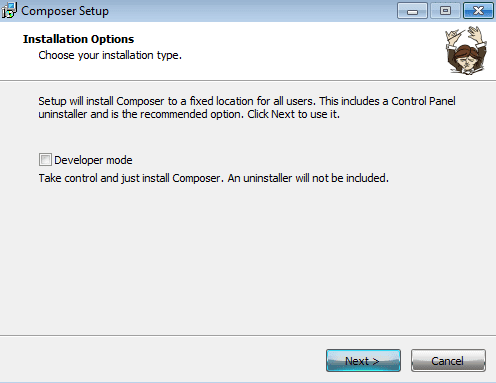
Task: Click 'uninstaller and is the recommended option' text
Action: coord(141,114)
